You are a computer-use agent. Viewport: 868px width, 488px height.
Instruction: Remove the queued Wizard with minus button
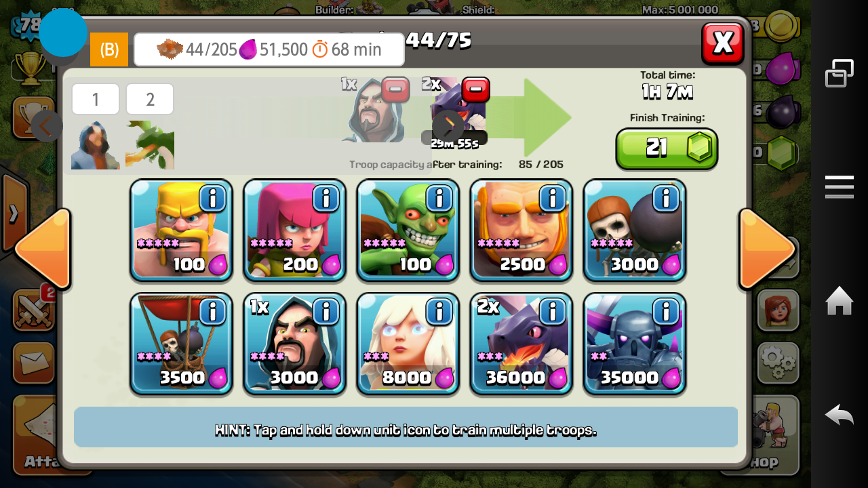coord(395,89)
